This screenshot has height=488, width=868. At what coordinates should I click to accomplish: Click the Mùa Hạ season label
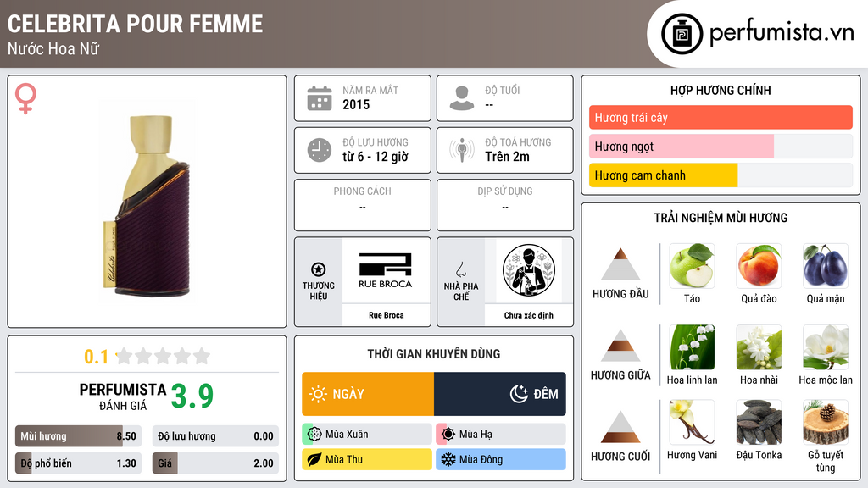coord(476,435)
